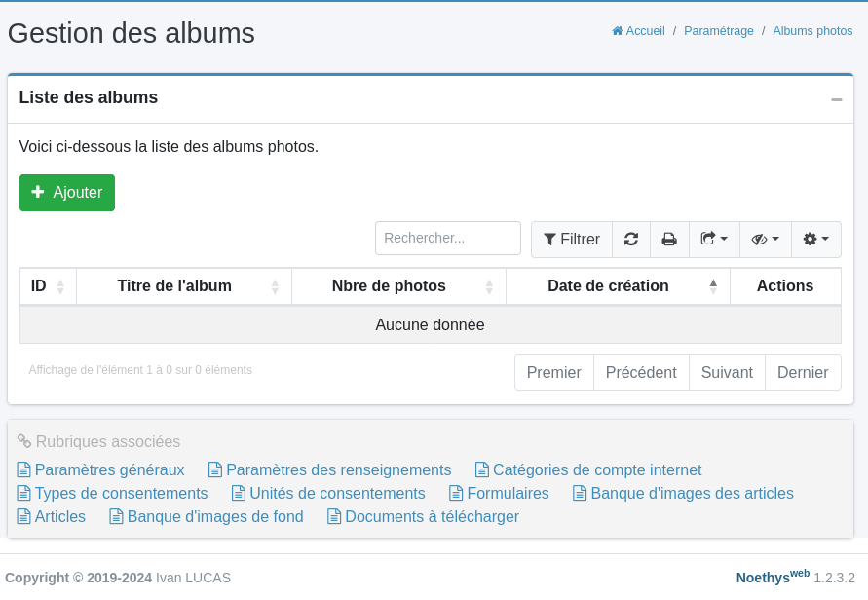Open the export dropdown menu

[x=714, y=240]
